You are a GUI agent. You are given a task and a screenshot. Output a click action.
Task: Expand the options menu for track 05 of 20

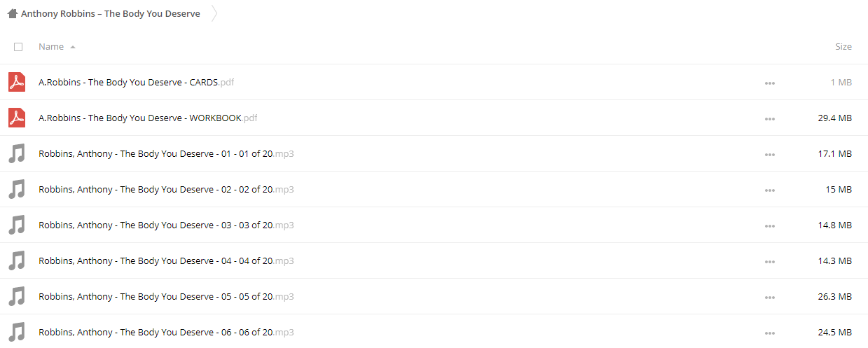click(x=770, y=297)
